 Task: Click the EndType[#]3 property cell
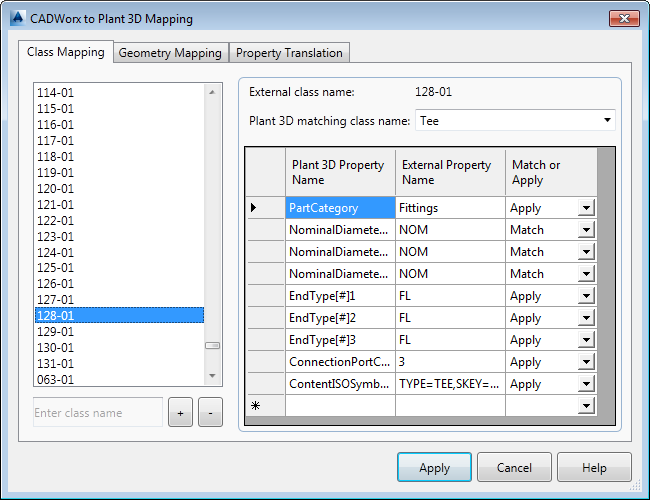coord(340,340)
